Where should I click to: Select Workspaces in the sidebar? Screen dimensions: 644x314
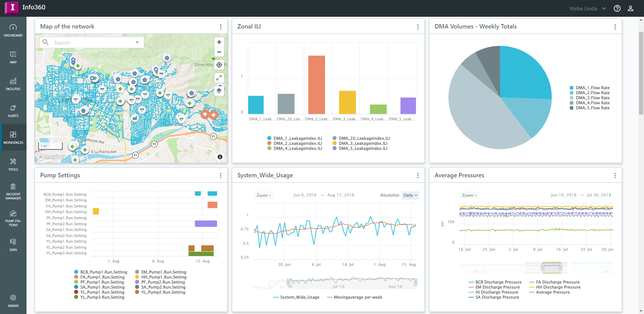(13, 138)
